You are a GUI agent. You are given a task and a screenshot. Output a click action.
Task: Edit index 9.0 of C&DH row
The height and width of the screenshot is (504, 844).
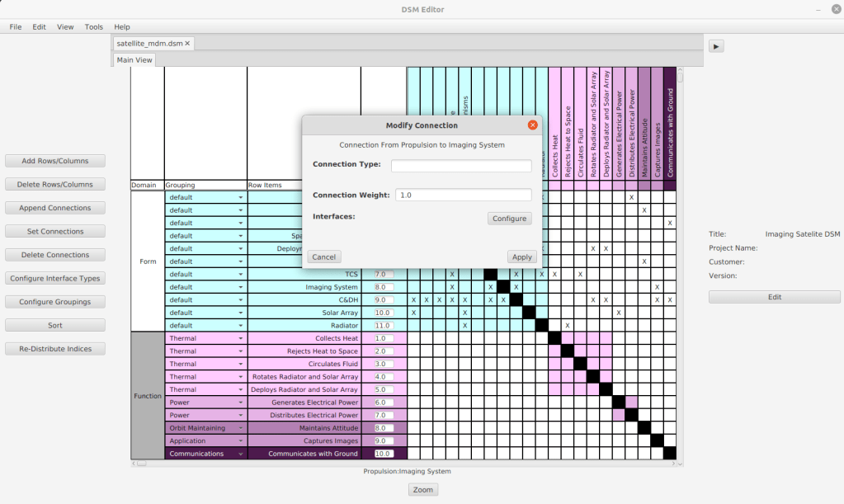click(384, 300)
